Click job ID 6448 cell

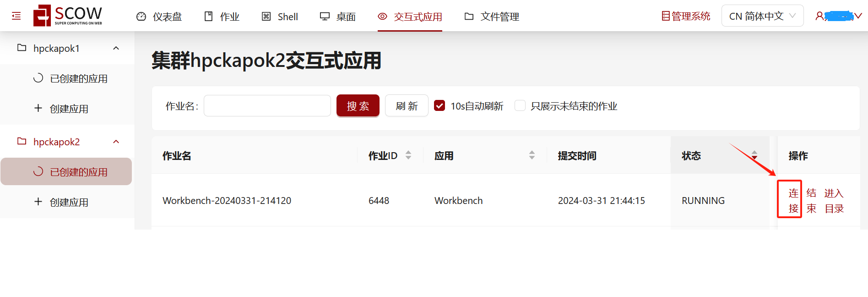tap(379, 200)
